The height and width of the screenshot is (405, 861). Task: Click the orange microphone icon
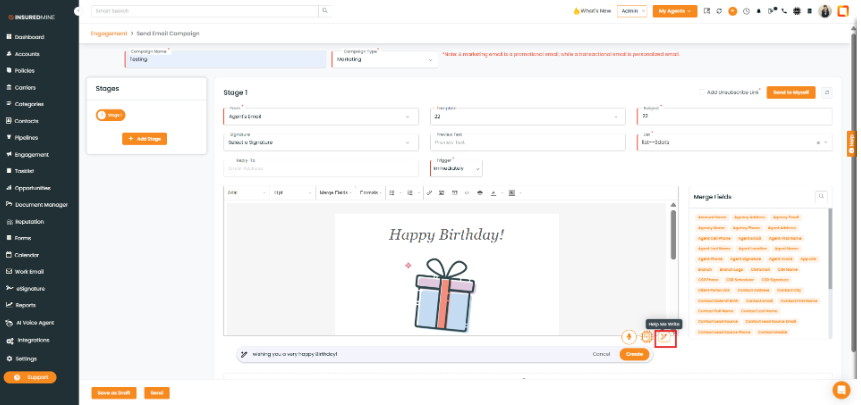click(x=629, y=337)
